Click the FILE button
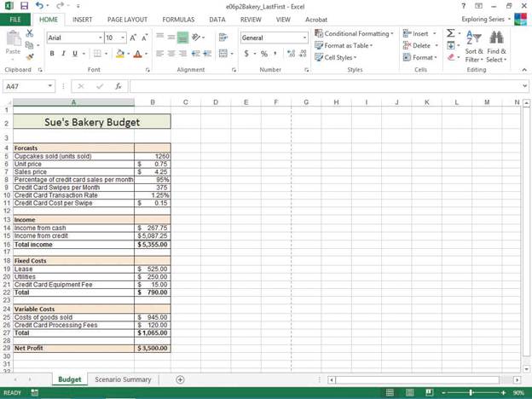 coord(15,19)
